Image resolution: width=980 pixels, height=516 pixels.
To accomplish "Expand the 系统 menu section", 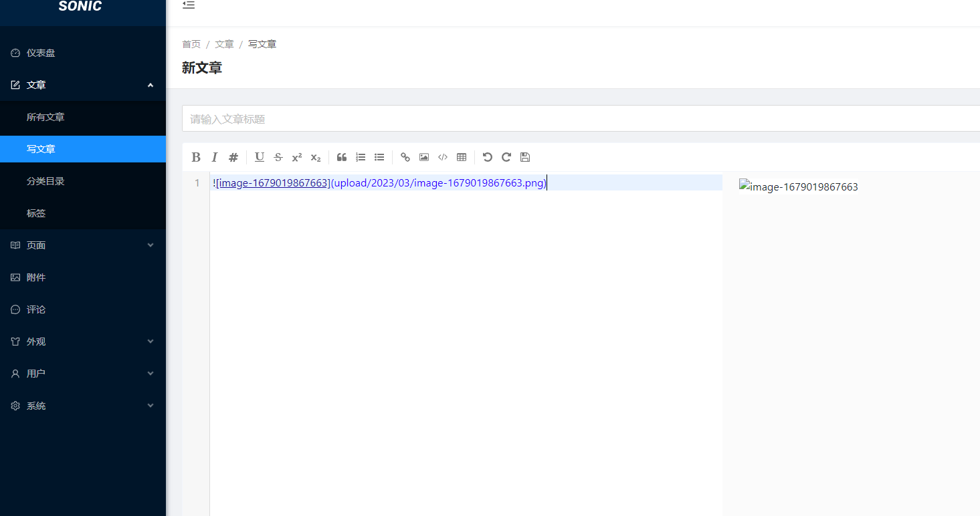I will 36,405.
